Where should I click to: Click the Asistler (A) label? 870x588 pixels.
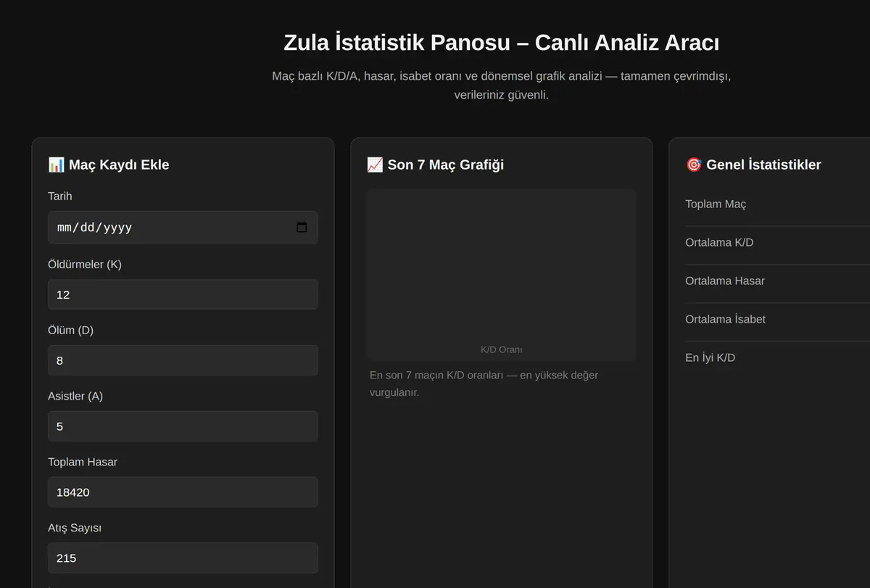pyautogui.click(x=75, y=397)
